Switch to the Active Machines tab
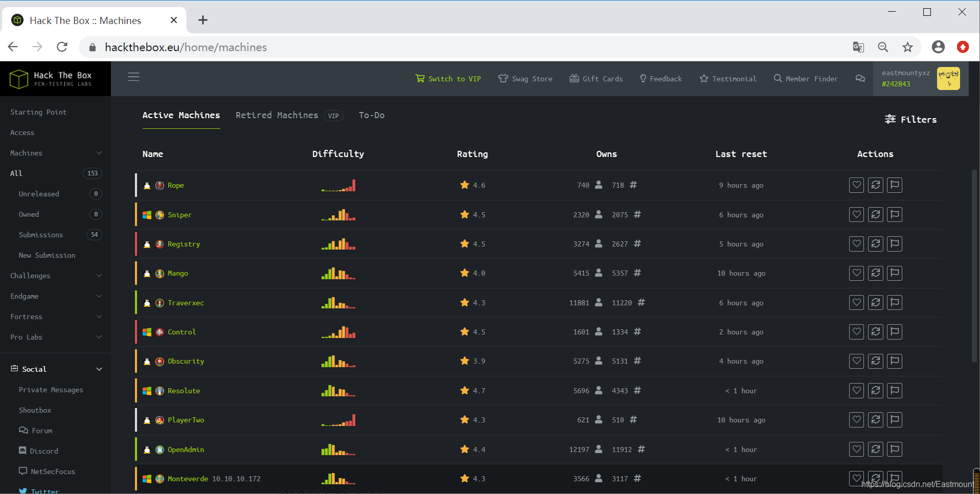 181,115
